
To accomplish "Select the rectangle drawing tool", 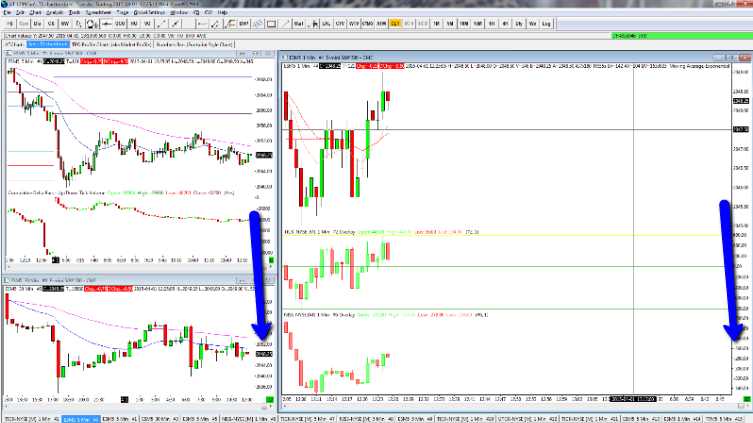I will (x=271, y=24).
